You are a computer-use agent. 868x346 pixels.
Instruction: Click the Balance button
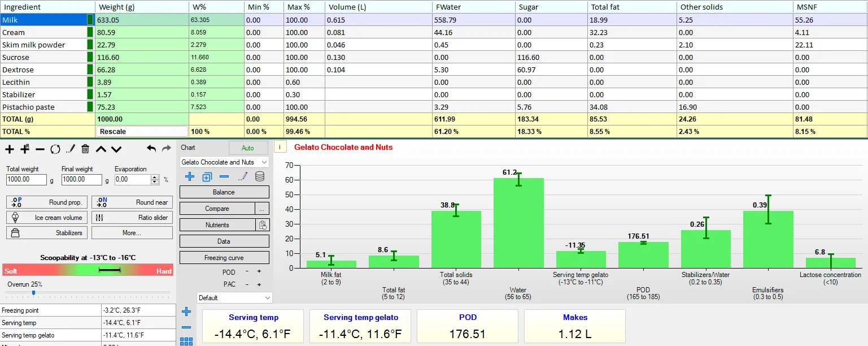click(224, 192)
